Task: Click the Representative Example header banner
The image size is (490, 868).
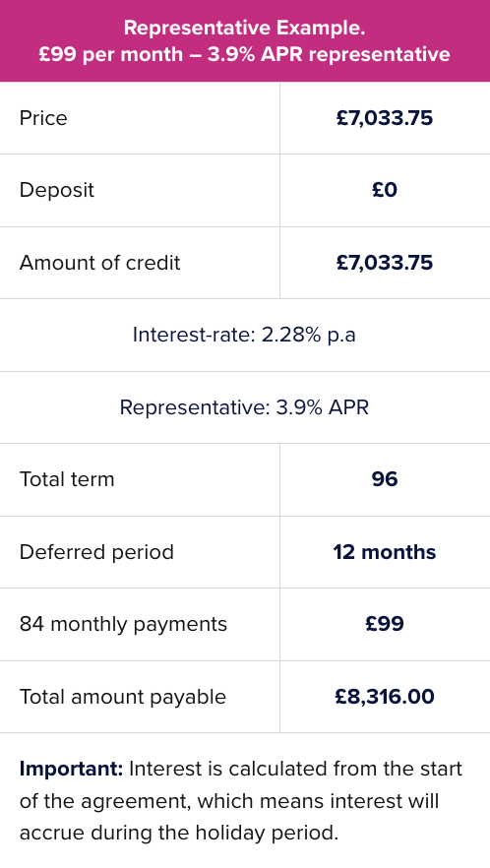Action: (x=245, y=41)
